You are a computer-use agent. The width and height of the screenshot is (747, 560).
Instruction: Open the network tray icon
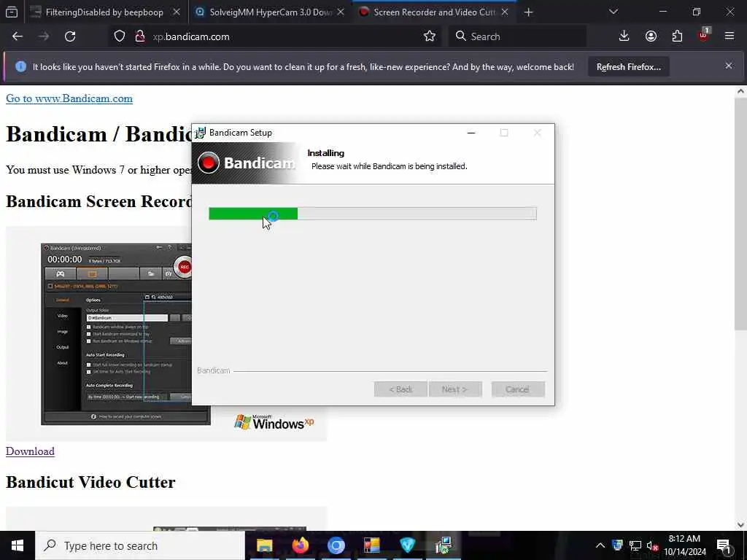click(x=635, y=545)
